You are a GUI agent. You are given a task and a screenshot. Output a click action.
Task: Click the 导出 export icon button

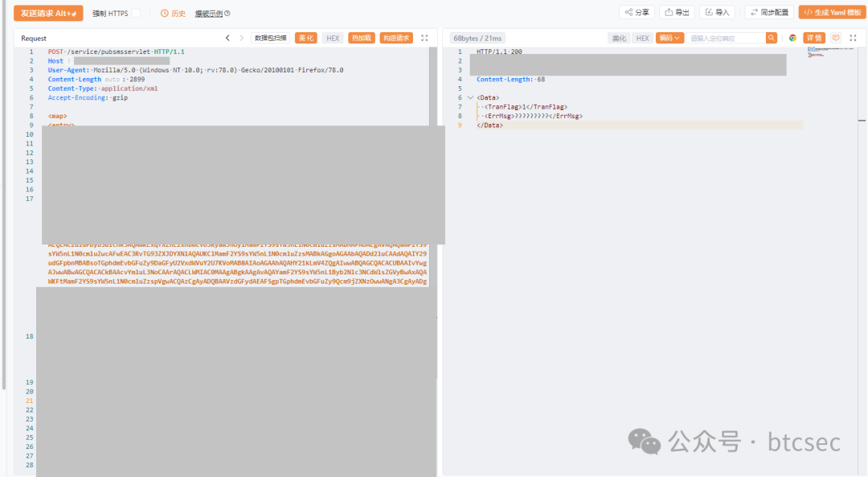tap(676, 12)
